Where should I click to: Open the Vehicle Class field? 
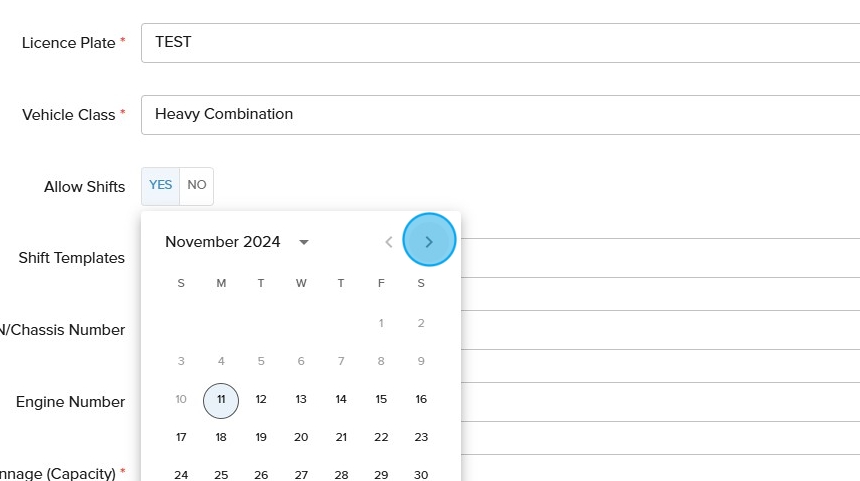point(500,114)
